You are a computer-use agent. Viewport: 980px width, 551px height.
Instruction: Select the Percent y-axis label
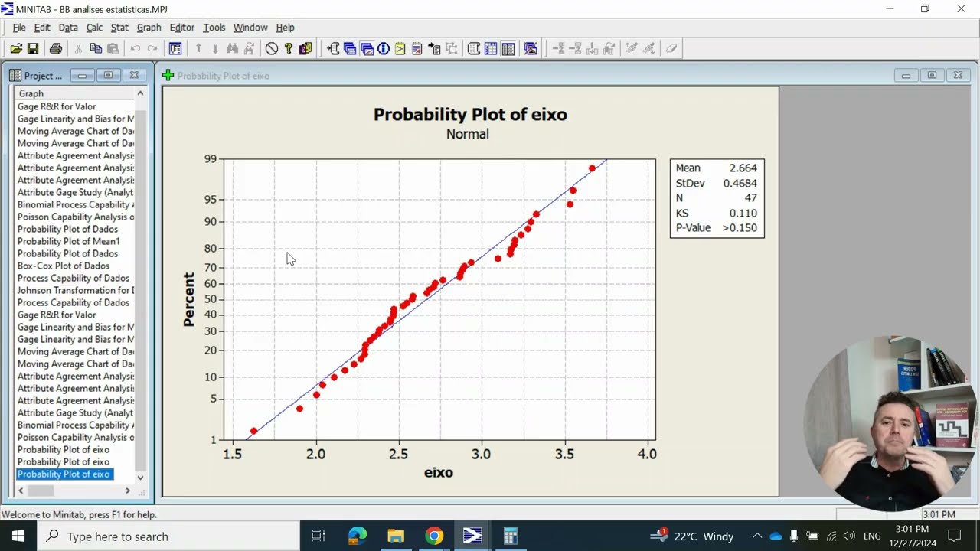coord(188,299)
